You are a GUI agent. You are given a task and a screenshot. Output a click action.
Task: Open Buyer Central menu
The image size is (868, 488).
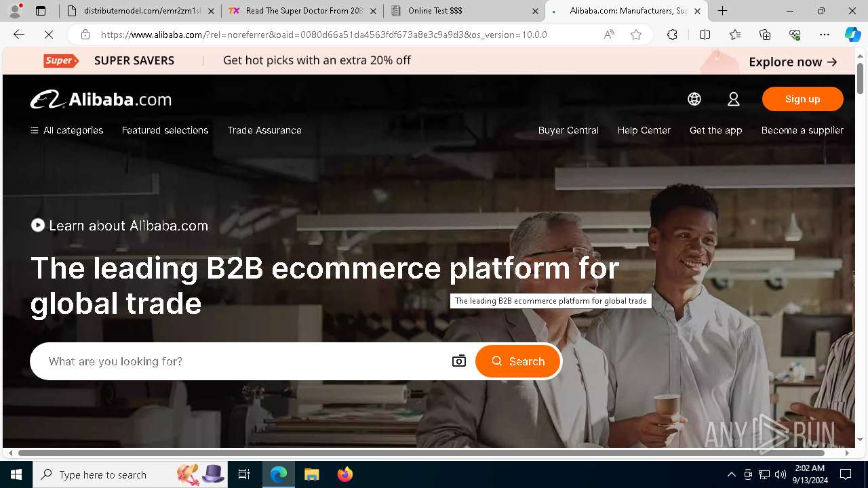(568, 130)
